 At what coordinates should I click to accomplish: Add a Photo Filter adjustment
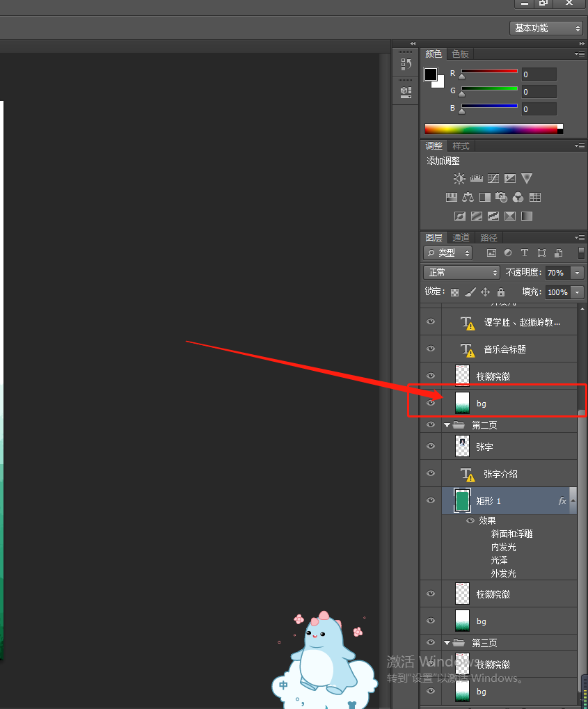click(x=501, y=197)
